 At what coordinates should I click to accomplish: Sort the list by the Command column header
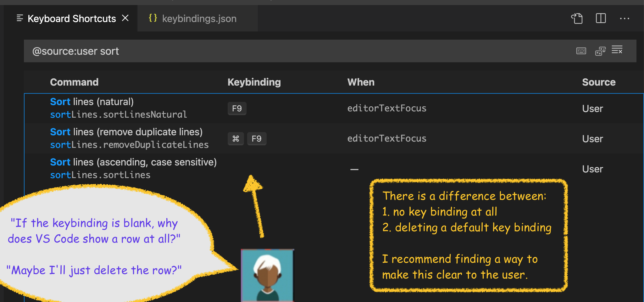coord(74,82)
